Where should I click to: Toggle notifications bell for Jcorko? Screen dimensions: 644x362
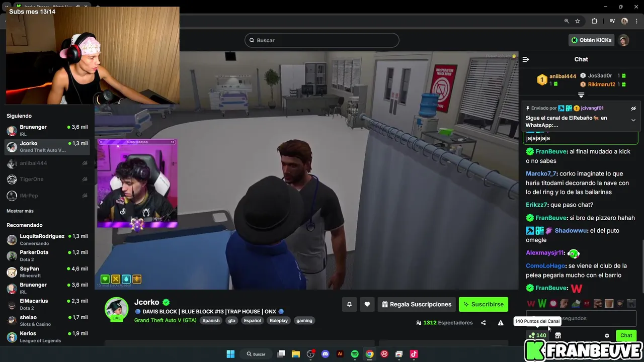[349, 304]
